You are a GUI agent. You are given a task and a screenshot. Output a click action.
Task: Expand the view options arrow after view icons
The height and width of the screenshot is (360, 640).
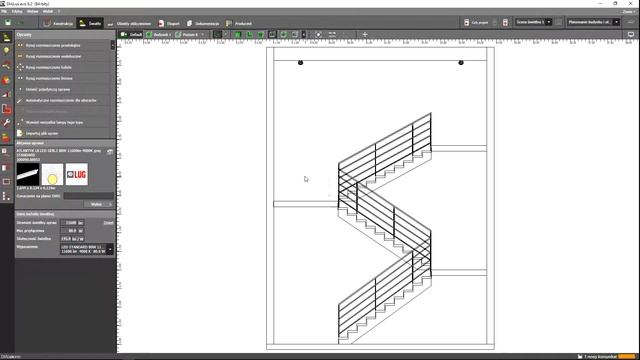[304, 35]
